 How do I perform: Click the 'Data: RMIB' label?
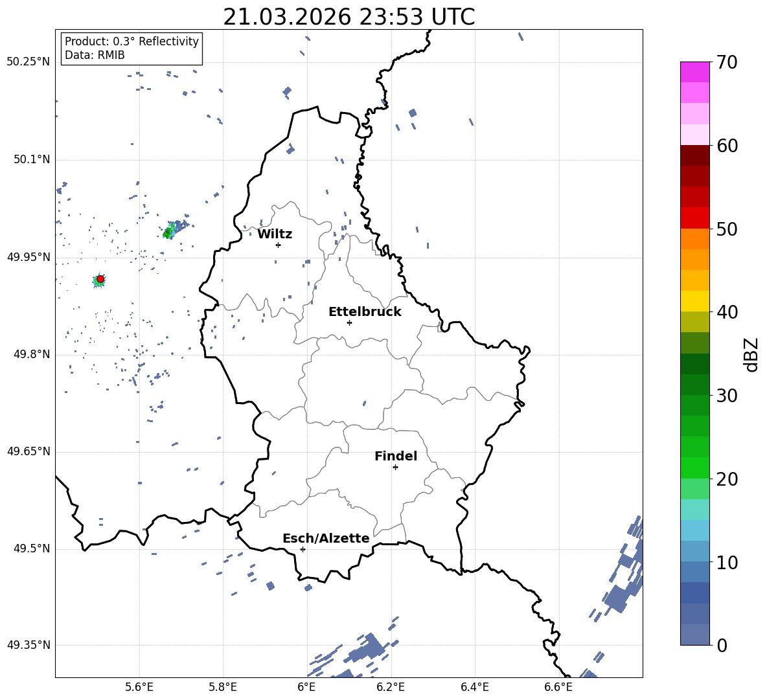pyautogui.click(x=95, y=55)
